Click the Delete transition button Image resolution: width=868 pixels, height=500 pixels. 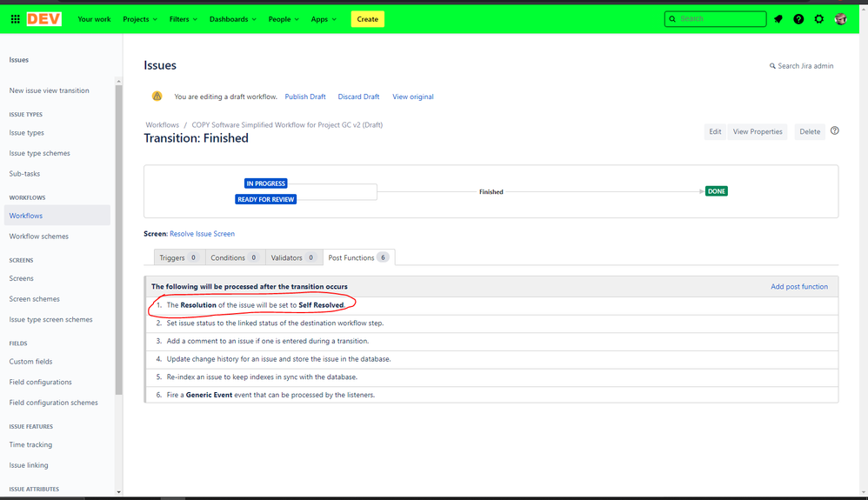(x=810, y=132)
